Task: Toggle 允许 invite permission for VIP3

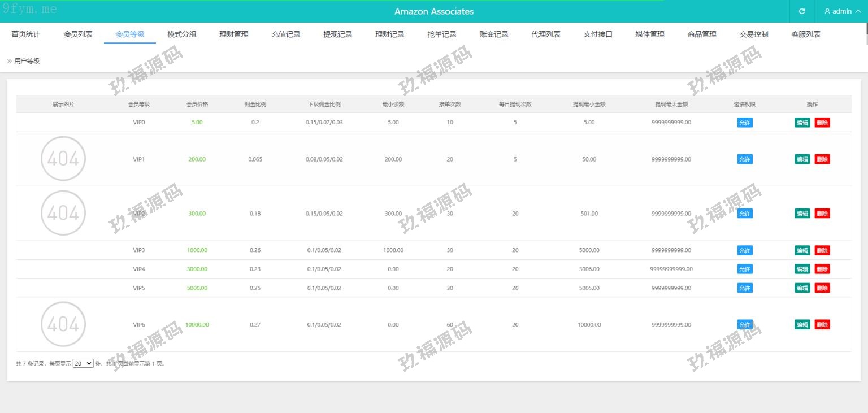Action: pos(745,250)
